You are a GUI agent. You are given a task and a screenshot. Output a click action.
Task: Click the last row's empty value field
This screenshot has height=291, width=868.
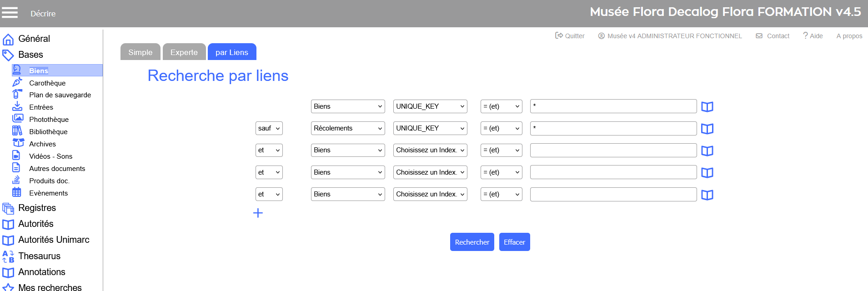tap(613, 194)
